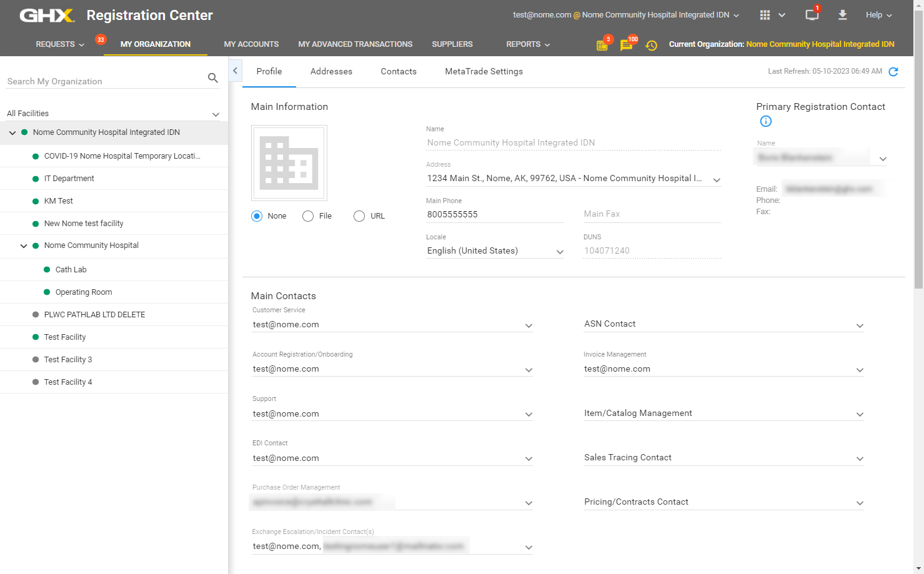
Task: Open the All Facilities dropdown
Action: (113, 114)
